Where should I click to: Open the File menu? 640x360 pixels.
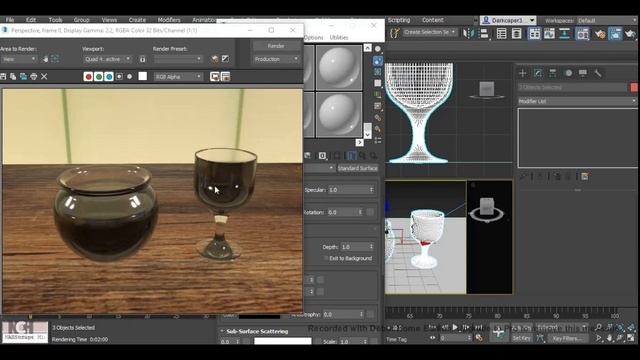tap(10, 20)
